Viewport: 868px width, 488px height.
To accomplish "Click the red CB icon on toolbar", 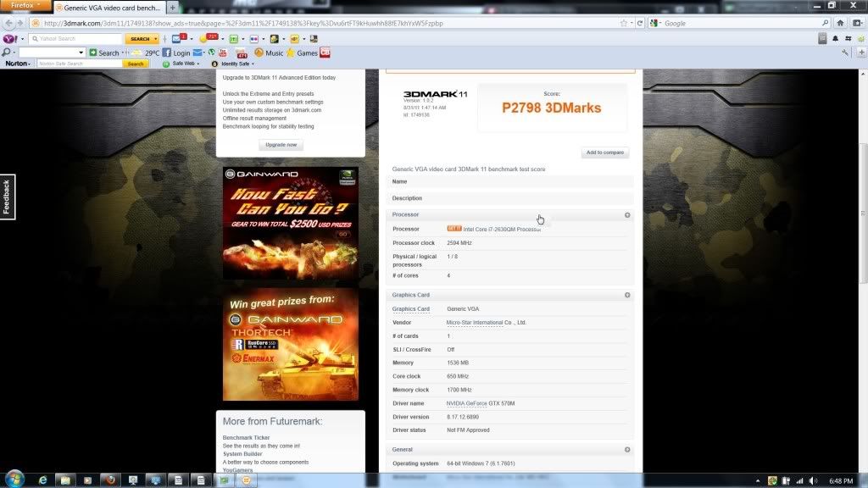I will point(325,53).
